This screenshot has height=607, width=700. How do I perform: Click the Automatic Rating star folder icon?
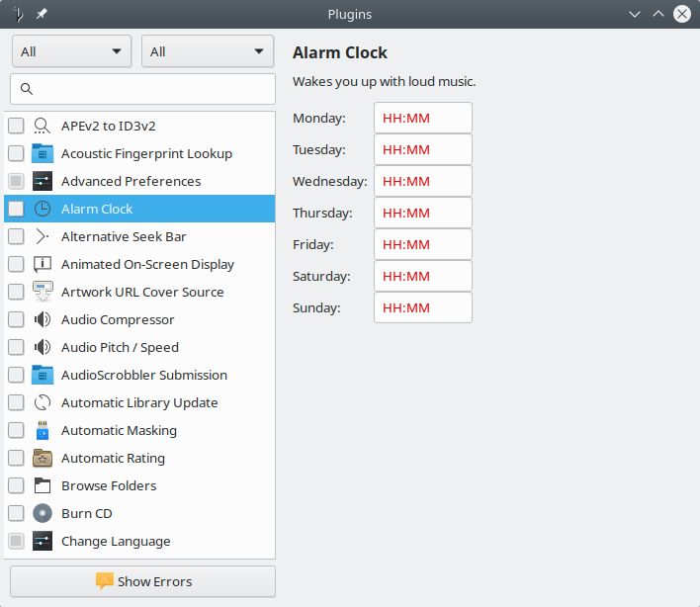(43, 458)
